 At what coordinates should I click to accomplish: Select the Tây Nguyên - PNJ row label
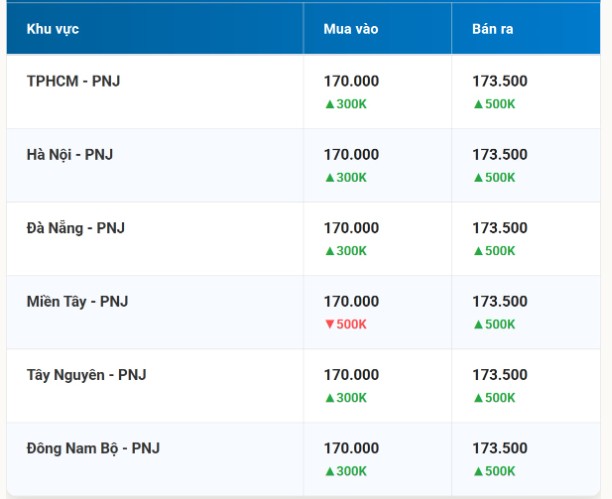pyautogui.click(x=86, y=375)
